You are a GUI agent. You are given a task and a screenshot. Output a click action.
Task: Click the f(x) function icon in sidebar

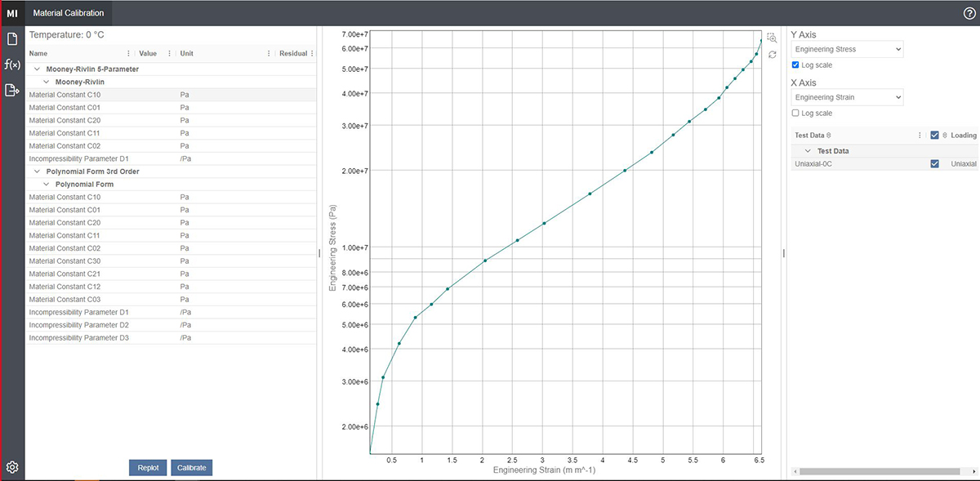(12, 65)
